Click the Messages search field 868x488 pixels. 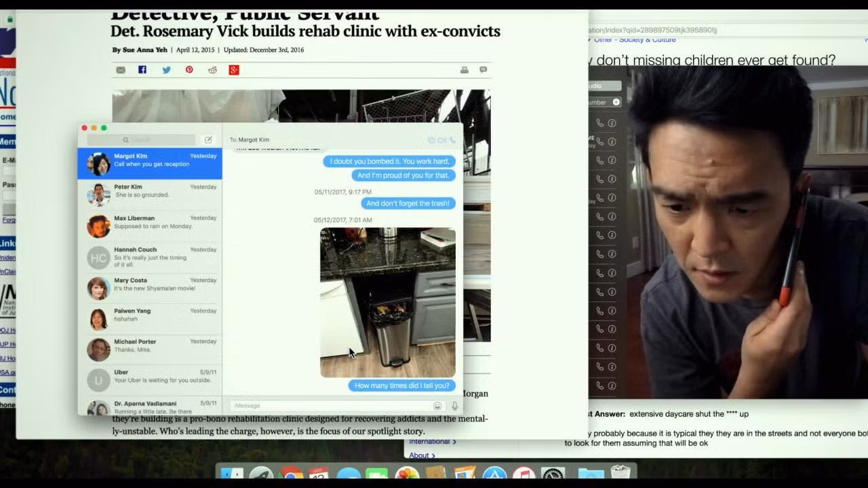(x=141, y=140)
